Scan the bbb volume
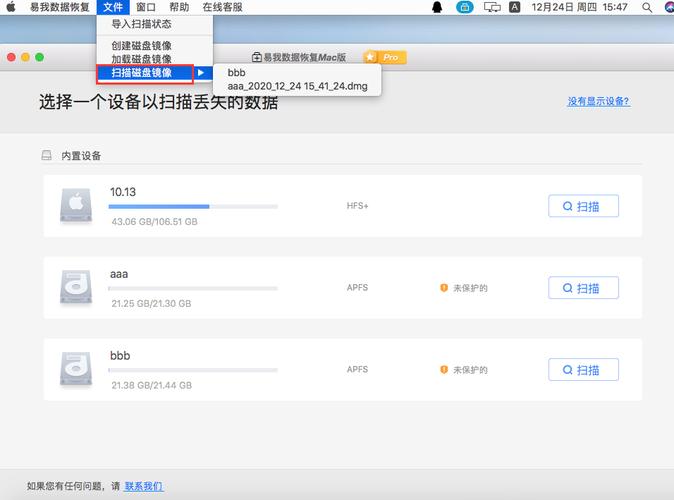Viewport: 674px width, 500px height. click(583, 370)
